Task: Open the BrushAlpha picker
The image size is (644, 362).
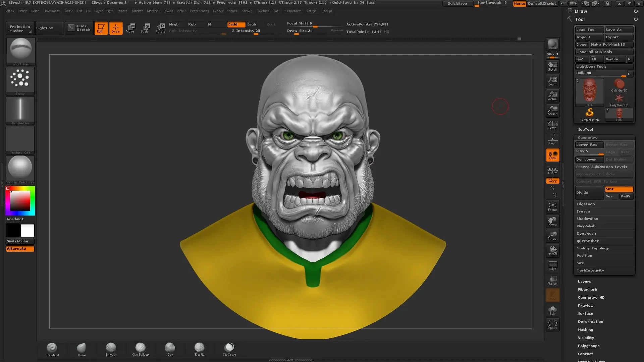Action: click(x=20, y=110)
